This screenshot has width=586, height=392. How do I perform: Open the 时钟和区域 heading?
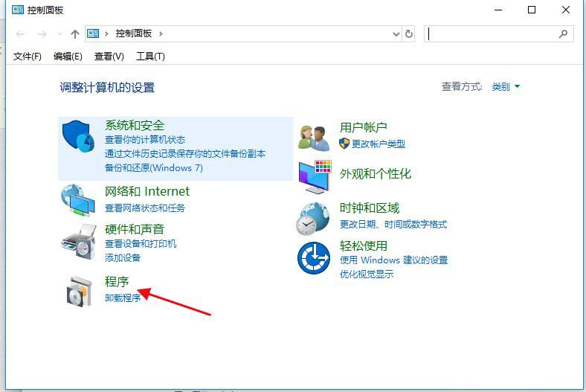point(370,208)
